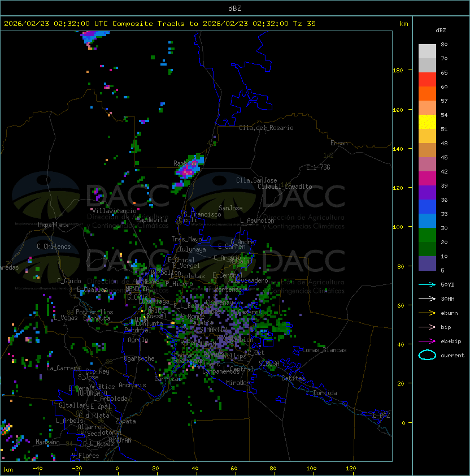This screenshot has height=476, width=470.
Task: Click the Capdevila place label
Action: [x=152, y=220]
